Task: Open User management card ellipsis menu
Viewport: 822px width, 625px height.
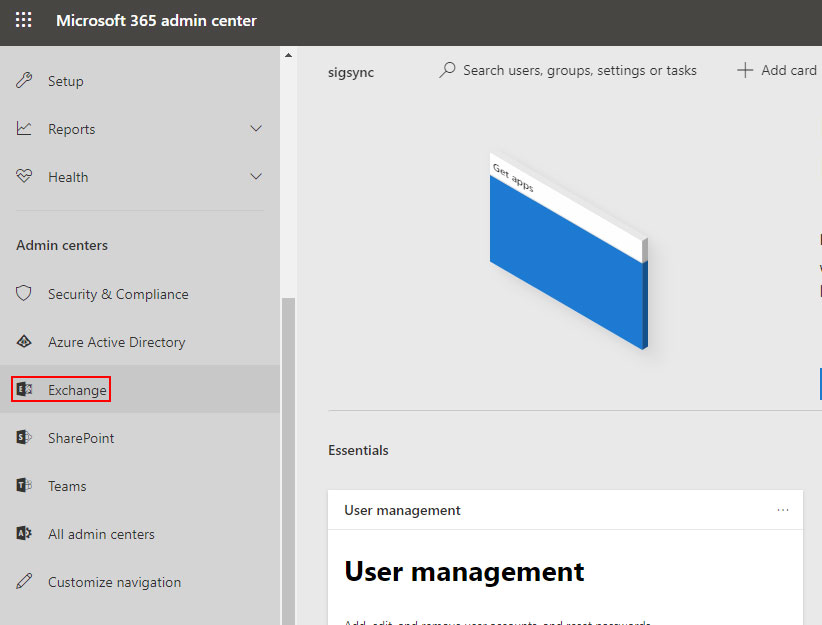Action: coord(783,510)
